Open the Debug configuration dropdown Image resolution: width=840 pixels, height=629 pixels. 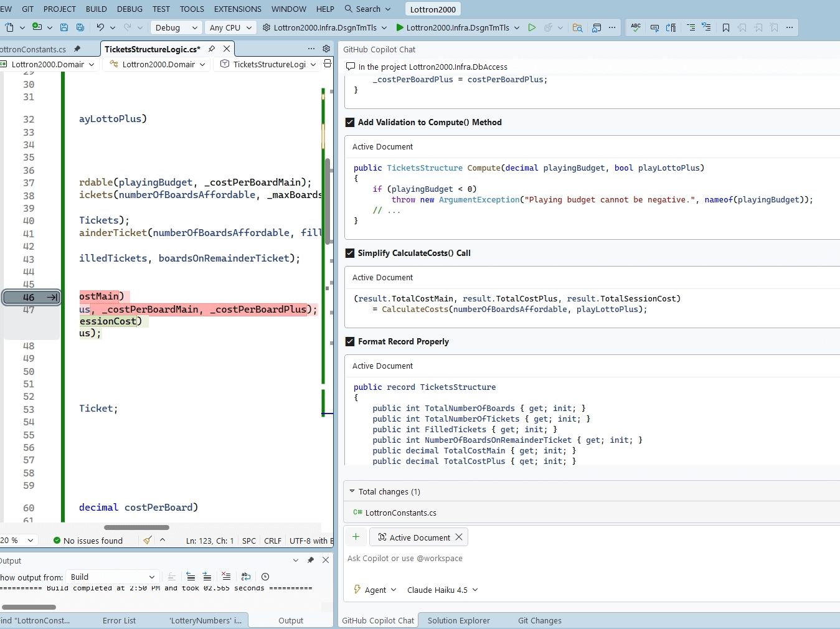[x=177, y=27]
